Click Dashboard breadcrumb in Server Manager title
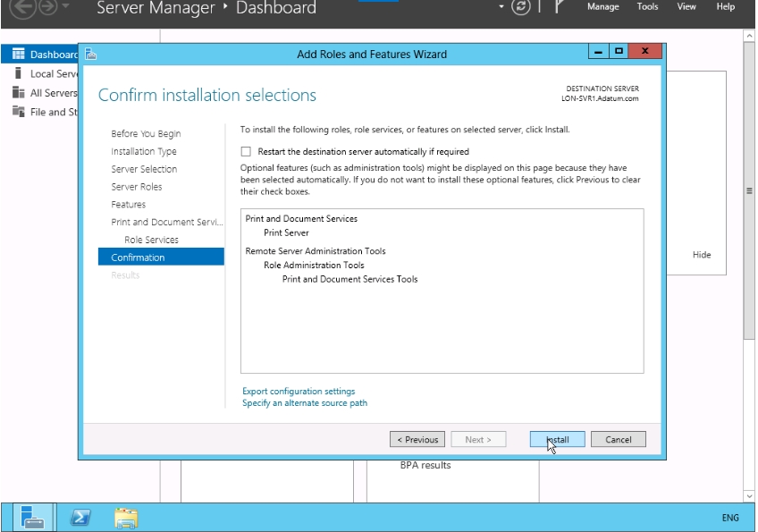 tap(276, 7)
